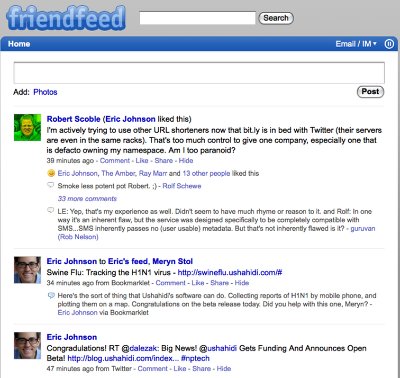Open Robert Scoble's green avatar
400x378 pixels.
27,127
